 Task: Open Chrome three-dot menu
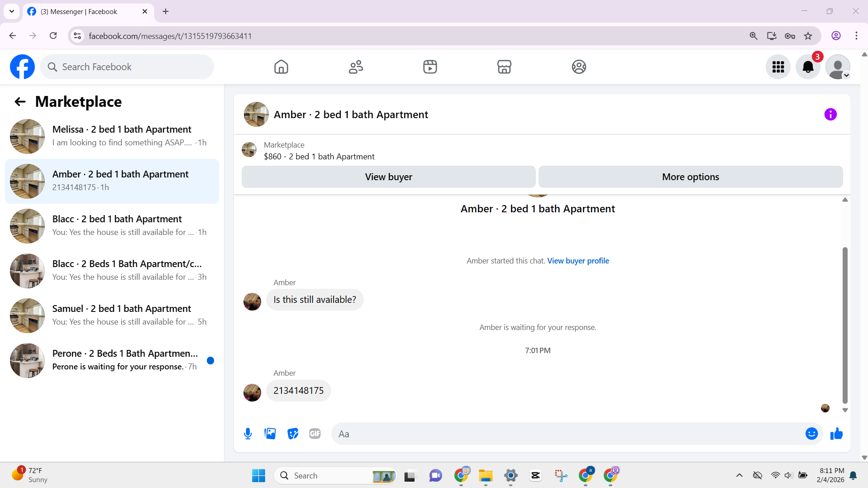point(856,36)
